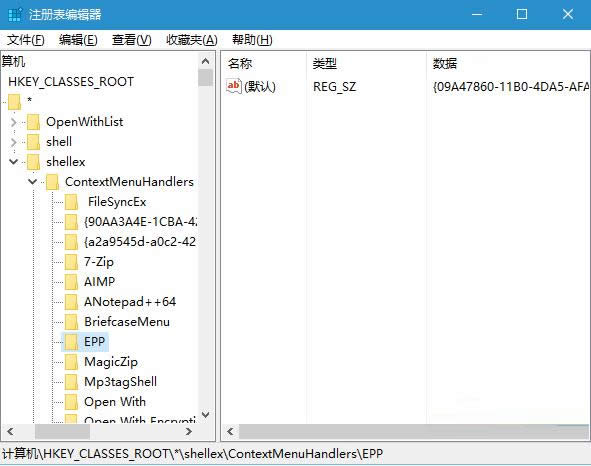This screenshot has height=466, width=591.
Task: Click the {a2a9545d-a0c2 folder icon
Action: point(71,242)
